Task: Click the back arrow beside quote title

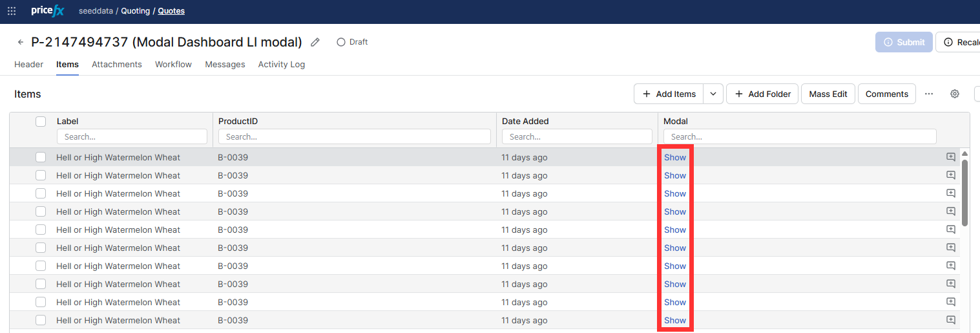Action: [21, 42]
